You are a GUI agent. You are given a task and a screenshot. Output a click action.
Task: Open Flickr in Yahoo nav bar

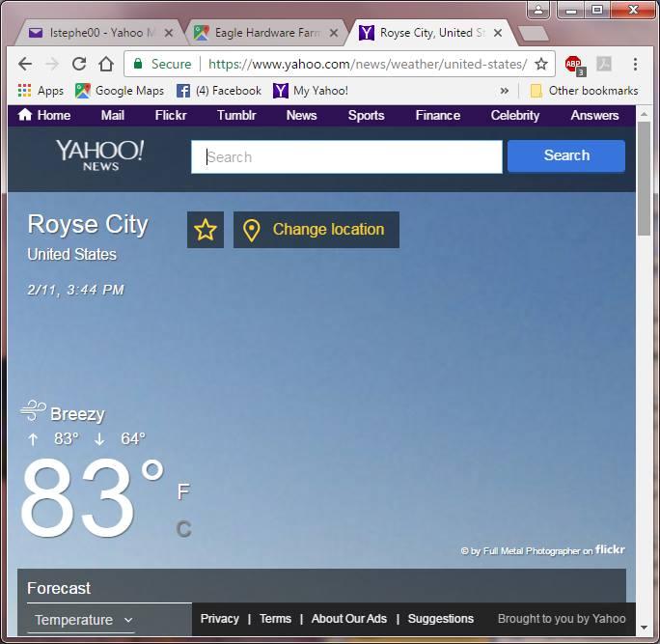point(171,115)
